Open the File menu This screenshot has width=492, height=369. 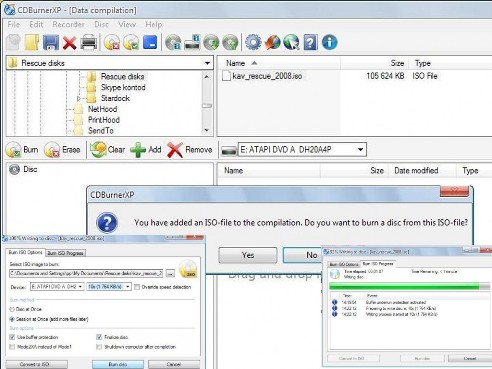(14, 24)
